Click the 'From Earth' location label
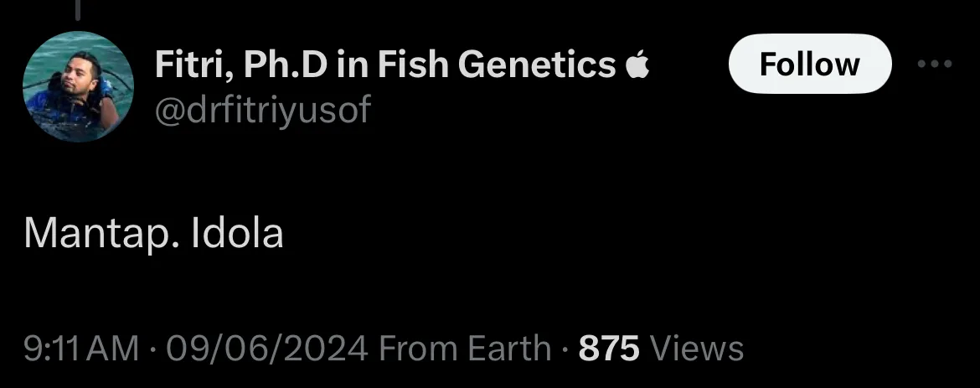 [x=464, y=349]
